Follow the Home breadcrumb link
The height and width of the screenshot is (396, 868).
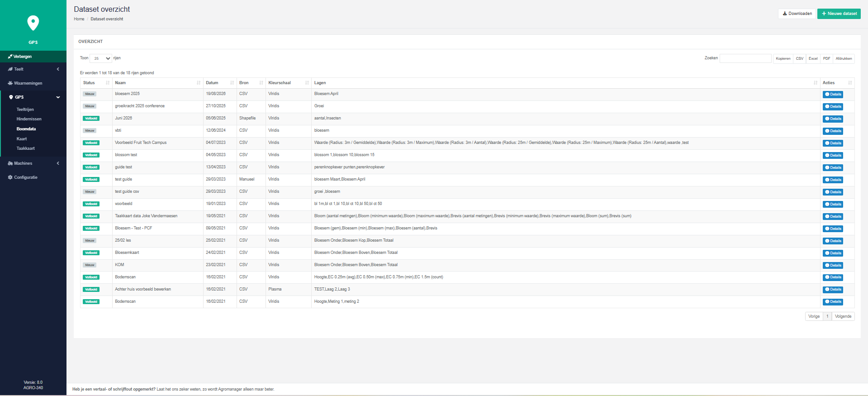click(79, 19)
